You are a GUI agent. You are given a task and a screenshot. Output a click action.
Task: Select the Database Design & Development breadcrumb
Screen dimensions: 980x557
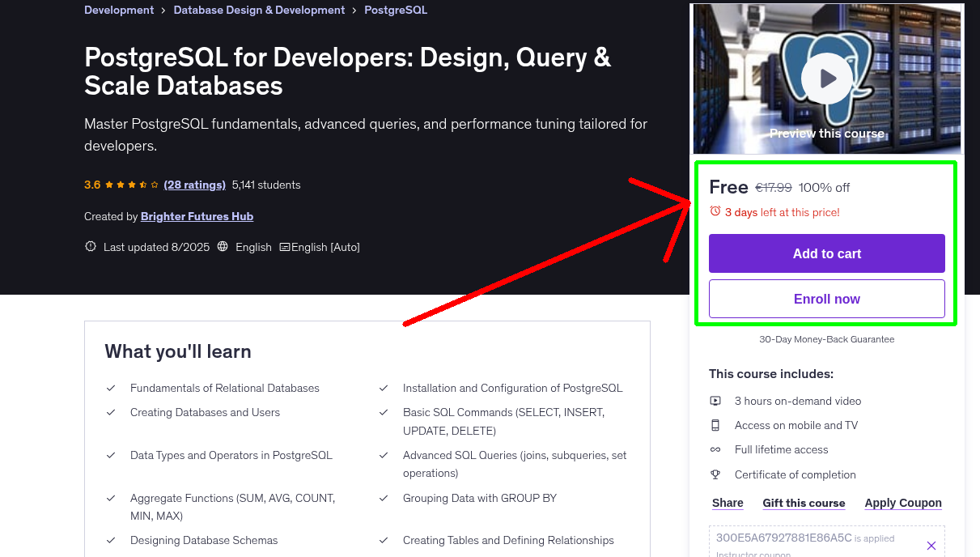click(x=259, y=10)
